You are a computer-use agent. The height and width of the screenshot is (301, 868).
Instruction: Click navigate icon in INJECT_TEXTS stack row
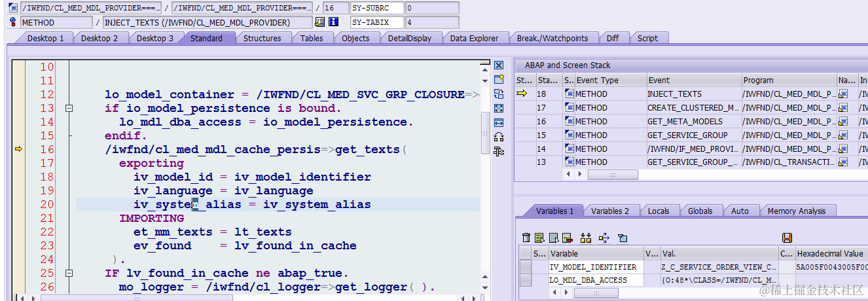click(x=843, y=94)
